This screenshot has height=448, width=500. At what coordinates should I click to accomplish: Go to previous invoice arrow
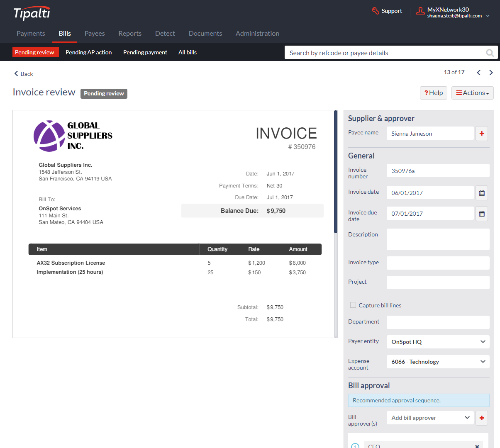pos(478,73)
